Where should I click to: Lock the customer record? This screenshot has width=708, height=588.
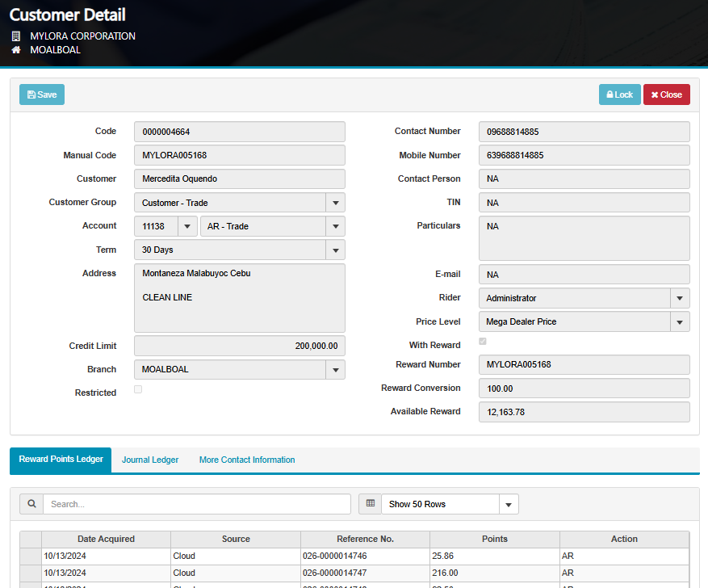pyautogui.click(x=619, y=94)
